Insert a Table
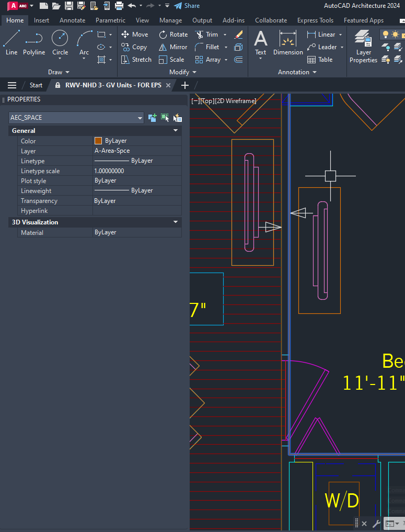The height and width of the screenshot is (532, 405). click(320, 60)
